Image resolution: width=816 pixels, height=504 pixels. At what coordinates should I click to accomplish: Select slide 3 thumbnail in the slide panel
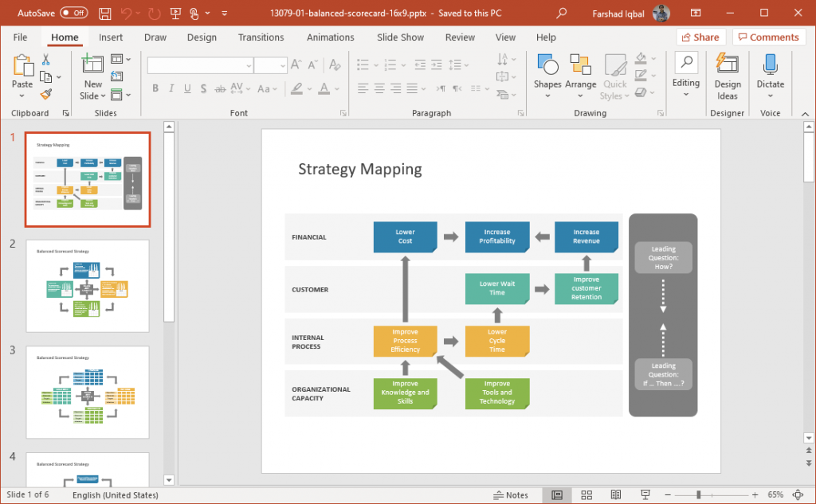(x=88, y=392)
